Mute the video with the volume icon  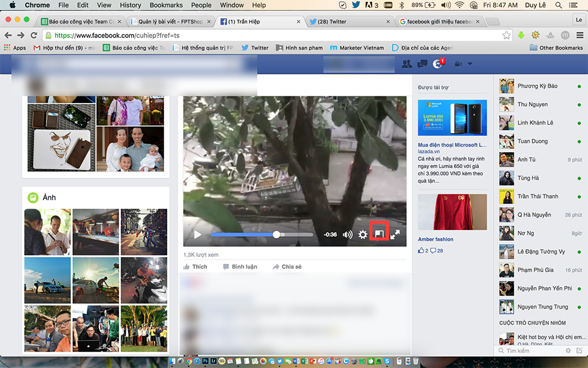[347, 234]
